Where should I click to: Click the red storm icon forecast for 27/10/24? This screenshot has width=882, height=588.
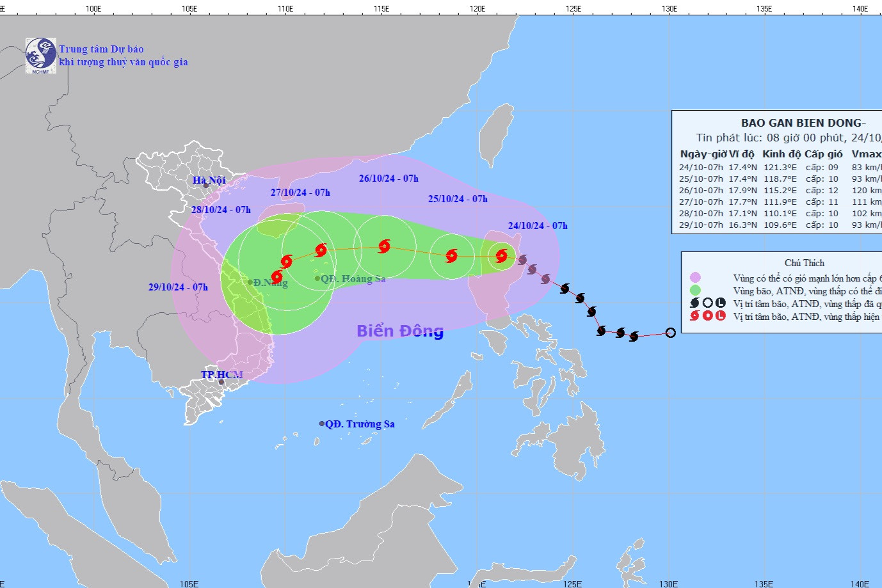pos(321,250)
